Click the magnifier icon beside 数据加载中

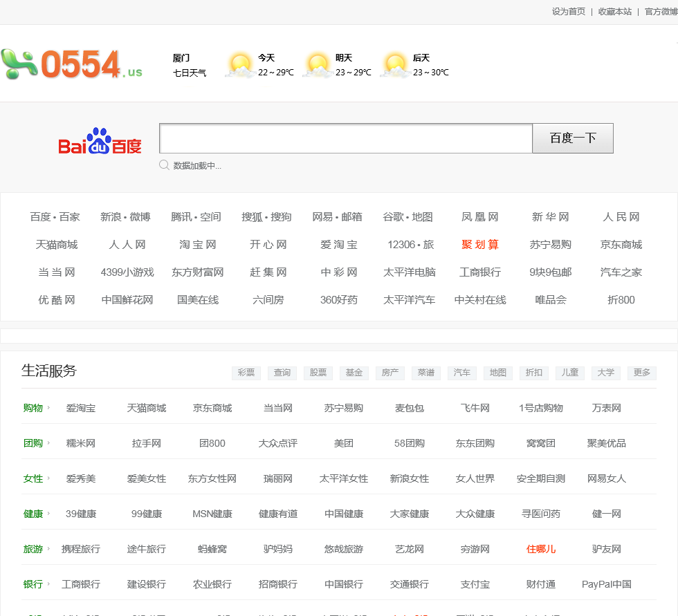click(164, 165)
